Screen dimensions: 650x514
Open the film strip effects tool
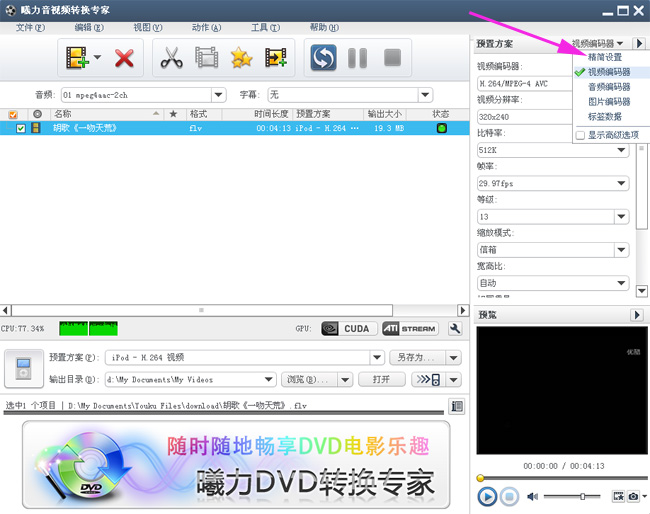(206, 58)
